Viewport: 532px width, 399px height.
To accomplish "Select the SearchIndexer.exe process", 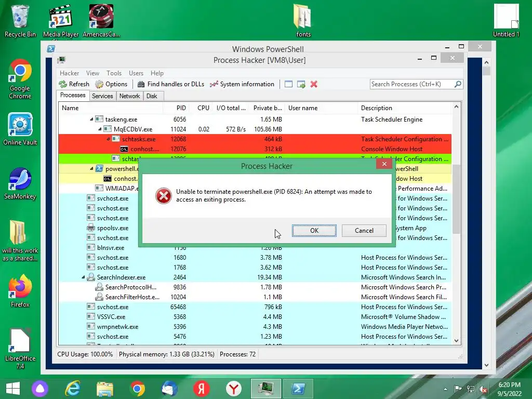I will (x=255, y=277).
